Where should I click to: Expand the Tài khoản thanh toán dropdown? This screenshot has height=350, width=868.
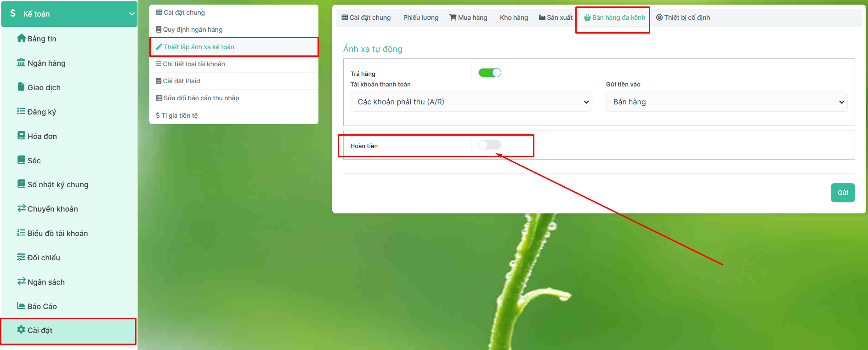click(471, 102)
